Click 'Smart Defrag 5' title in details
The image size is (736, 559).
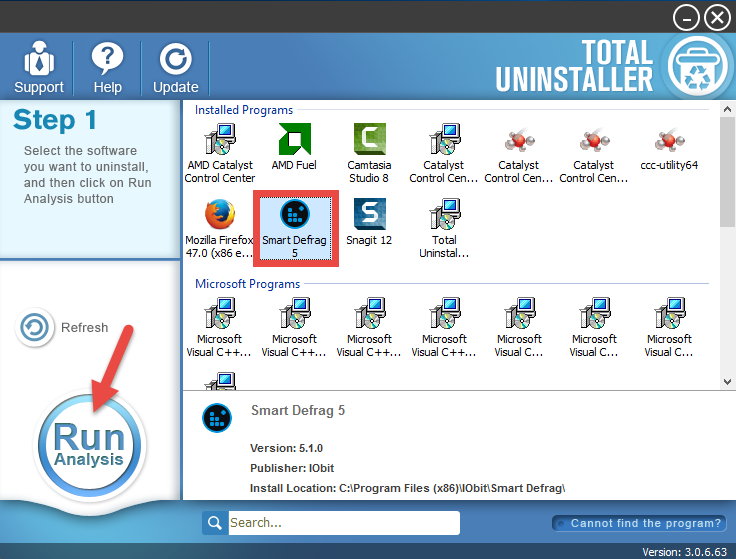[298, 411]
